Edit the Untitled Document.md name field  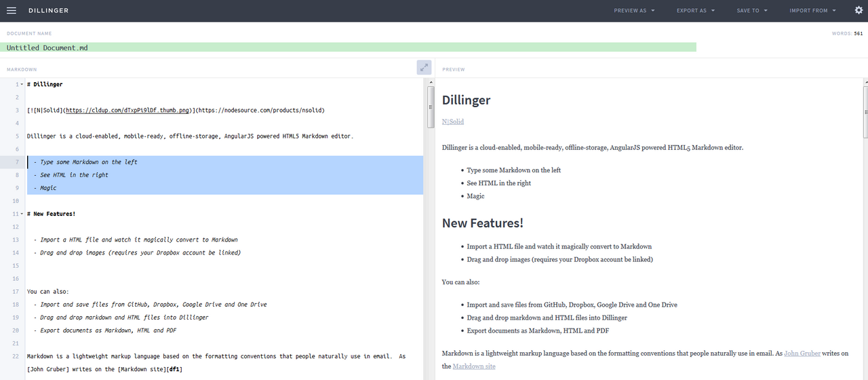tap(348, 47)
